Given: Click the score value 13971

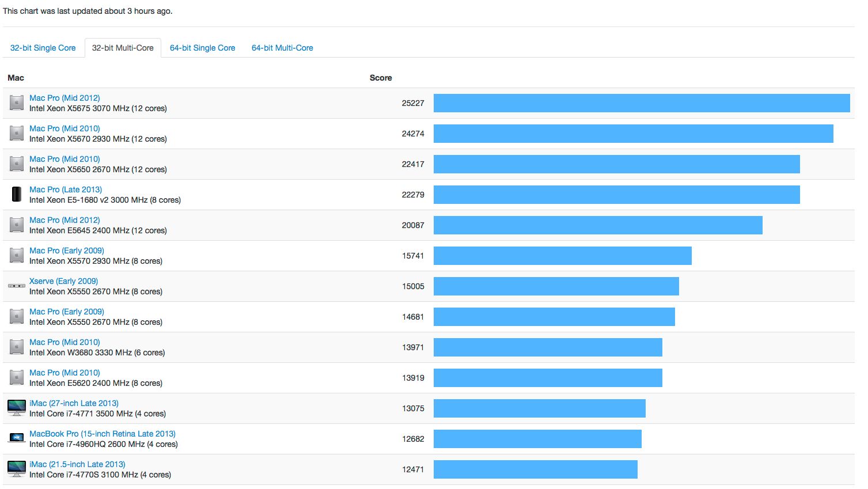Looking at the screenshot, I should (413, 347).
